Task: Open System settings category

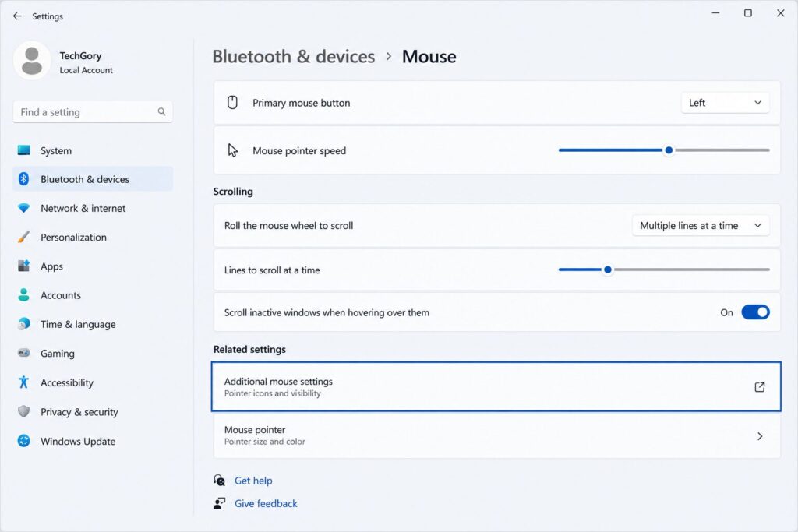Action: [x=93, y=150]
